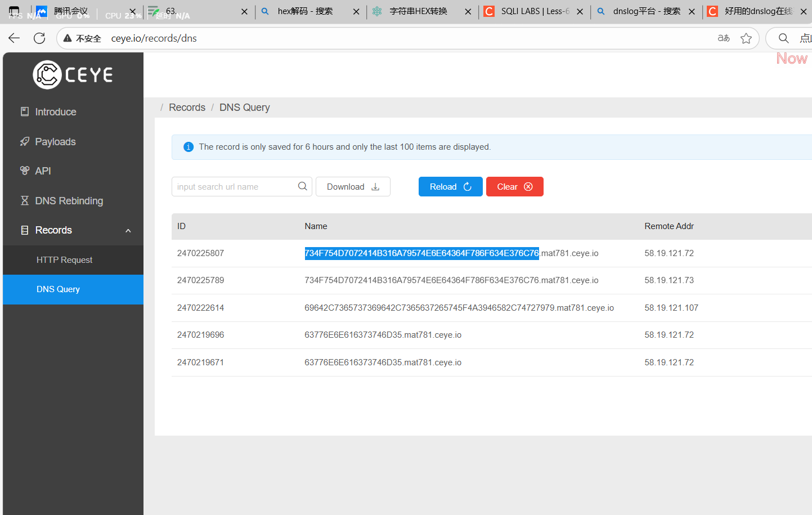Close the hex解码 tab
812x515 pixels.
pos(356,11)
